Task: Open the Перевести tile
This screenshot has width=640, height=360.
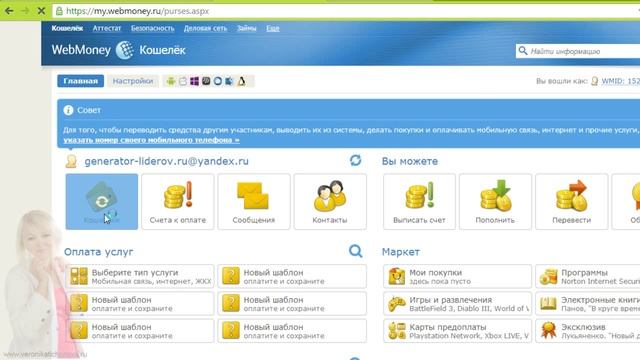Action: tap(571, 202)
